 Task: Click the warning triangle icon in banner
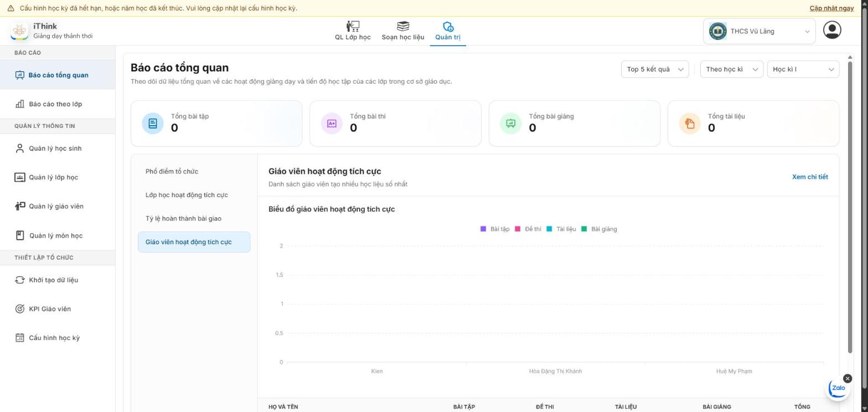11,8
